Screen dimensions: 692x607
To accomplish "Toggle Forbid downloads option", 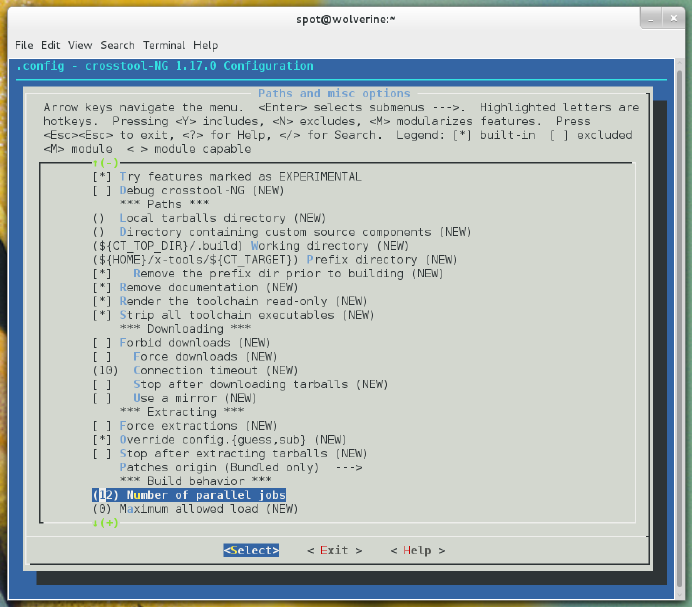I will click(181, 343).
